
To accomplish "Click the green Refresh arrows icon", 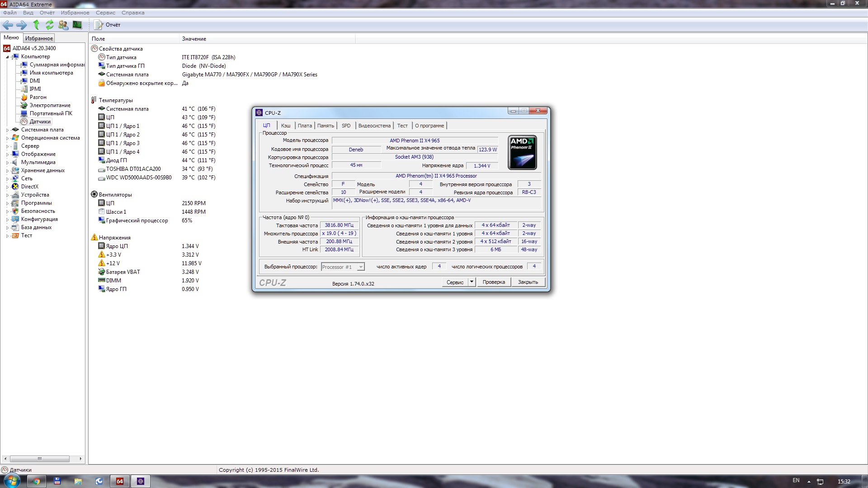I will pos(49,25).
